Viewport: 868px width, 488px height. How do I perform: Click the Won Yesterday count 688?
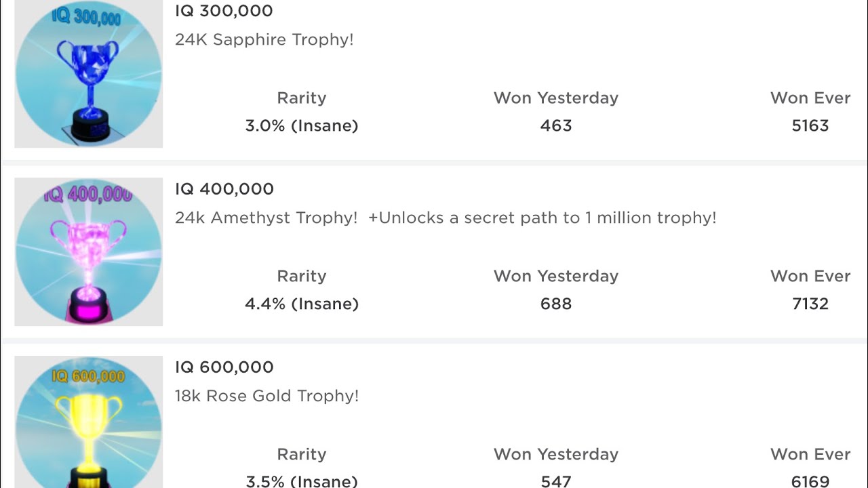click(556, 304)
